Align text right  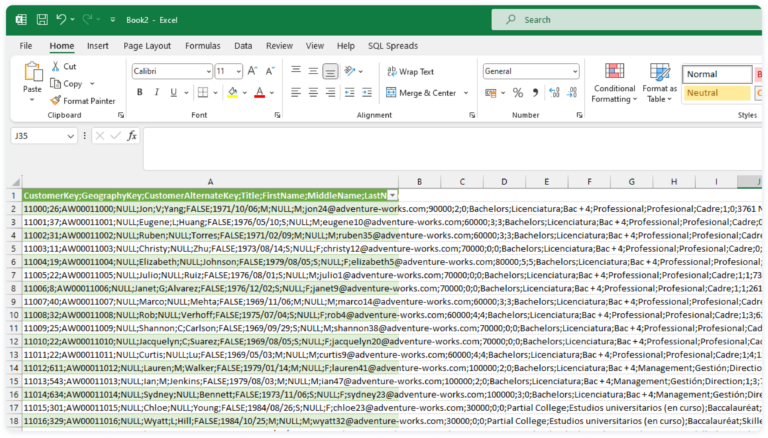pos(331,93)
